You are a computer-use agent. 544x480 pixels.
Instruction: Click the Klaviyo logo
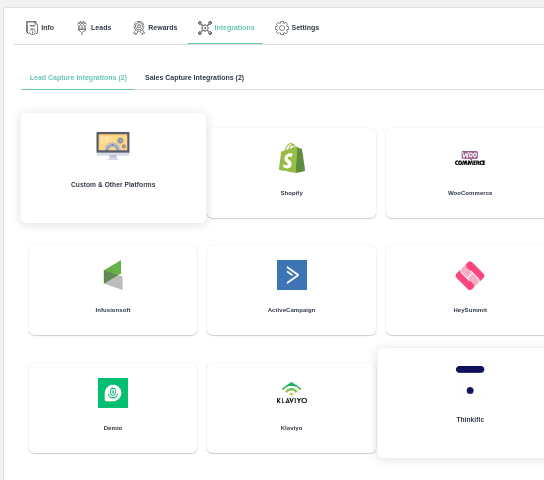click(292, 393)
